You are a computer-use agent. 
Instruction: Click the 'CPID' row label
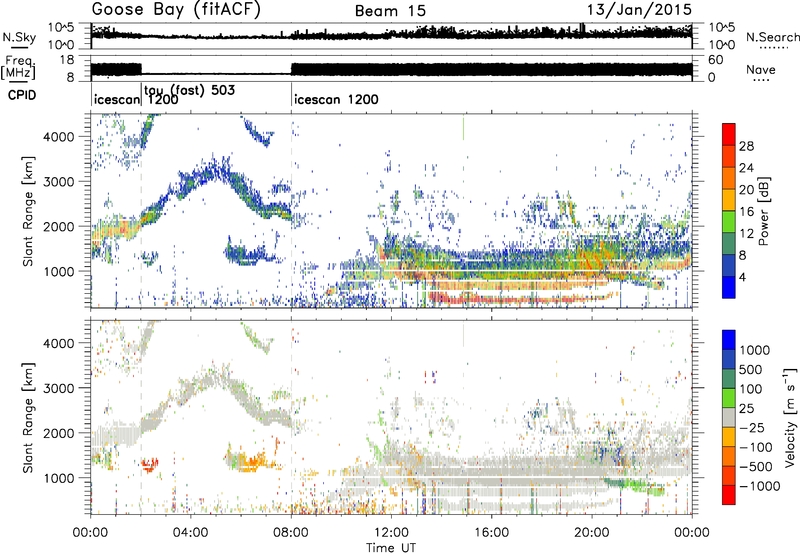(x=22, y=95)
